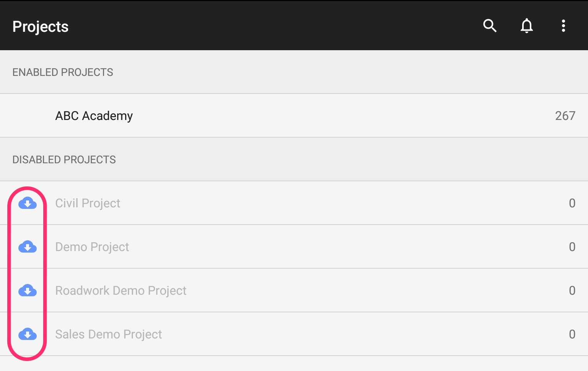Download Demo Project via cloud icon

28,246
